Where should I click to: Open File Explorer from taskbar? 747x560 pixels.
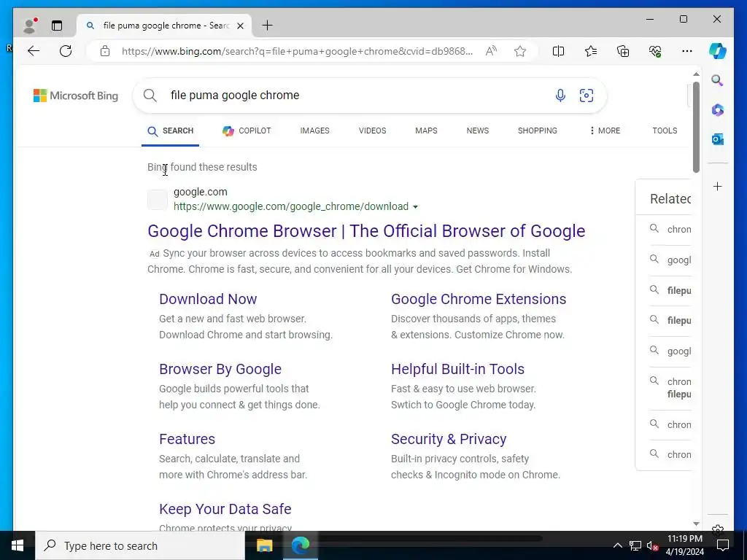pyautogui.click(x=264, y=545)
